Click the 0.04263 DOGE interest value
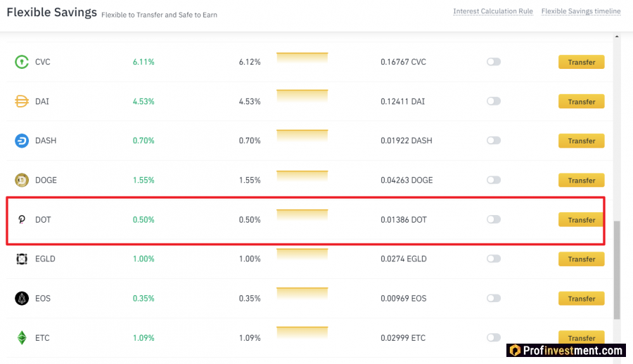This screenshot has height=364, width=633. [x=407, y=180]
